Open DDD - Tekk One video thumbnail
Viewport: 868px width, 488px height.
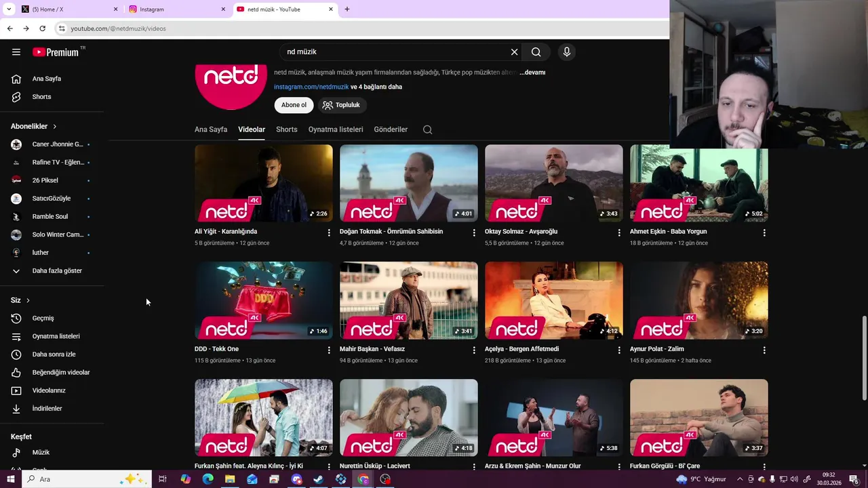(x=264, y=300)
